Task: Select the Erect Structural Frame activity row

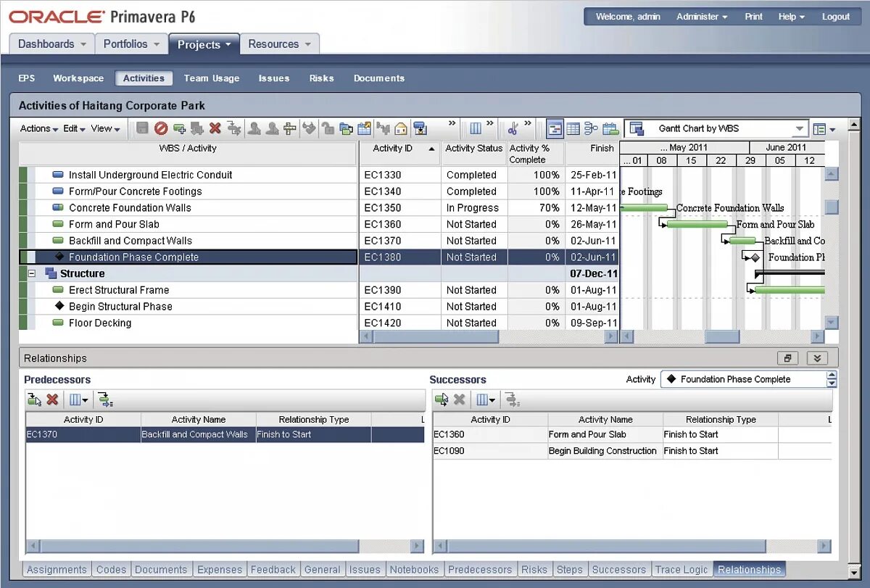Action: [x=188, y=290]
